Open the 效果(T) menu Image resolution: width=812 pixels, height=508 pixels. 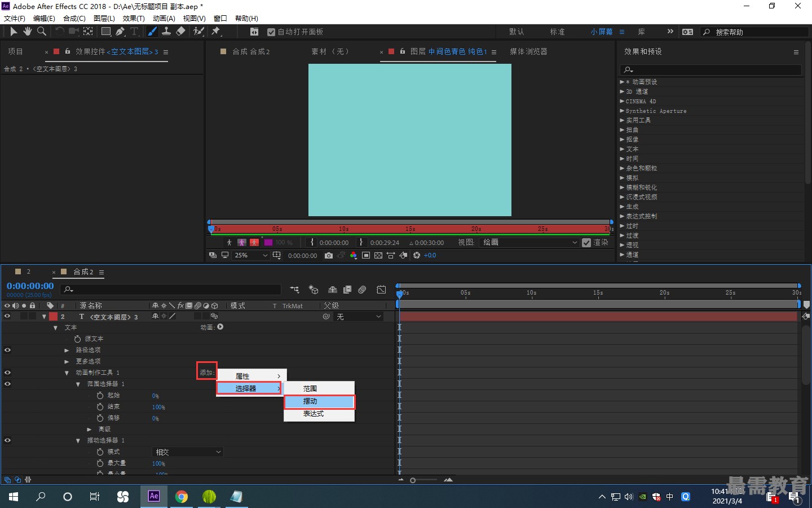[134, 19]
